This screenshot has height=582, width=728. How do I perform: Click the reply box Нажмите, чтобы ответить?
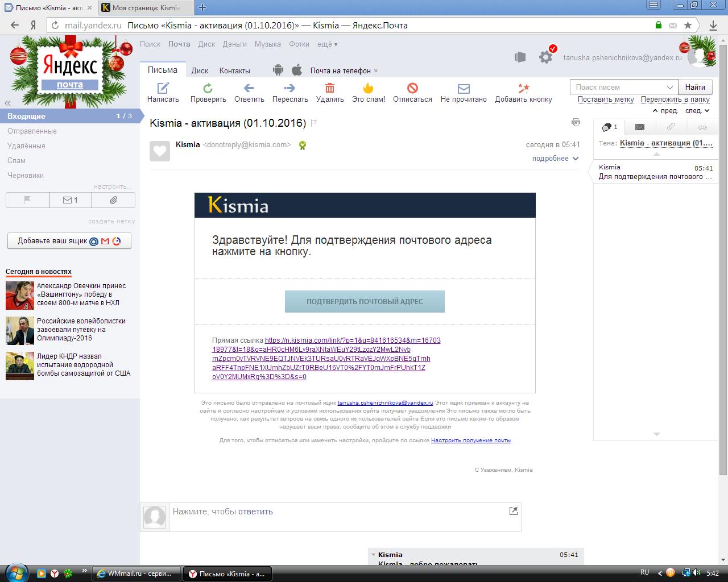point(345,517)
